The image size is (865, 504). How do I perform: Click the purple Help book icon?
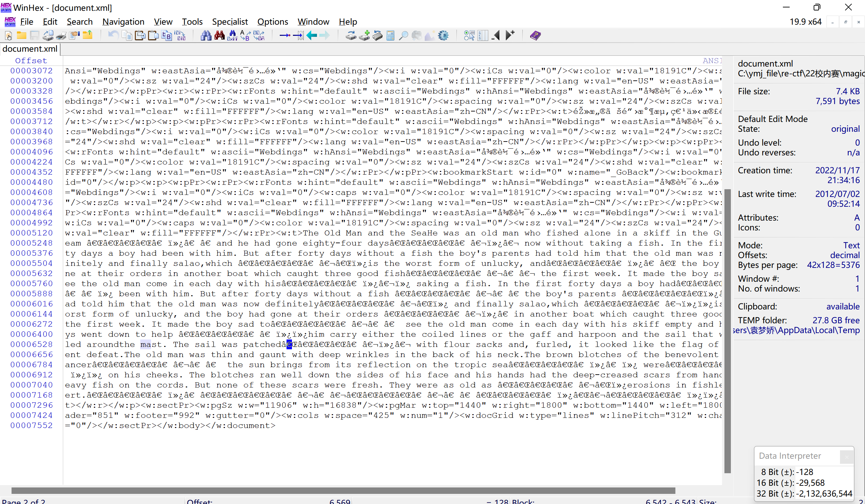pos(535,35)
